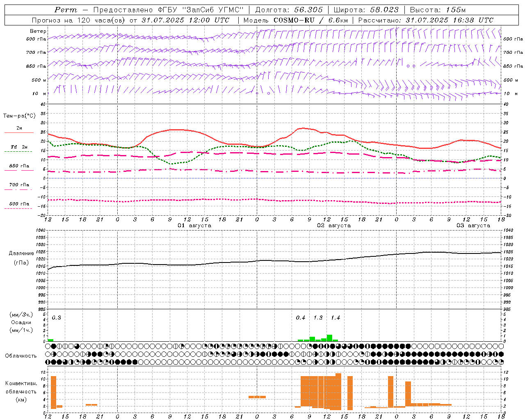
Task: Click the 'Осадки' precipitation label
Action: [21, 322]
